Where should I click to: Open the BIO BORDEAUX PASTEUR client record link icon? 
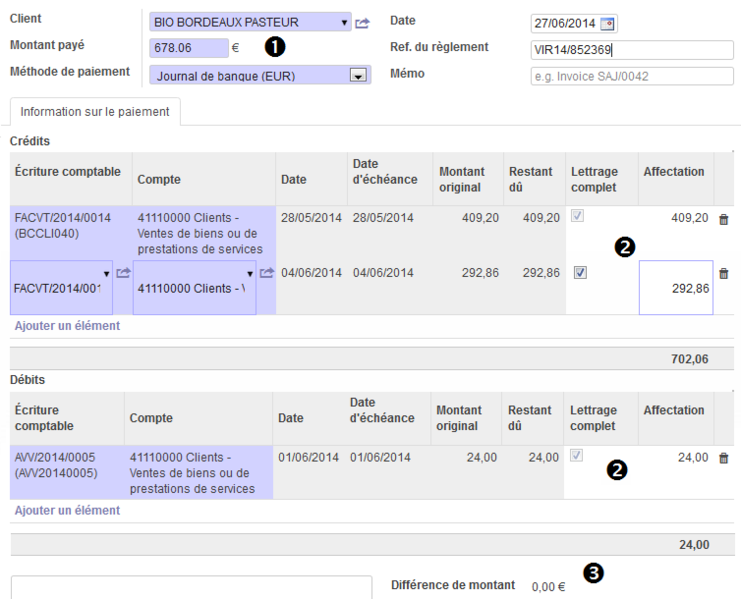[x=362, y=23]
